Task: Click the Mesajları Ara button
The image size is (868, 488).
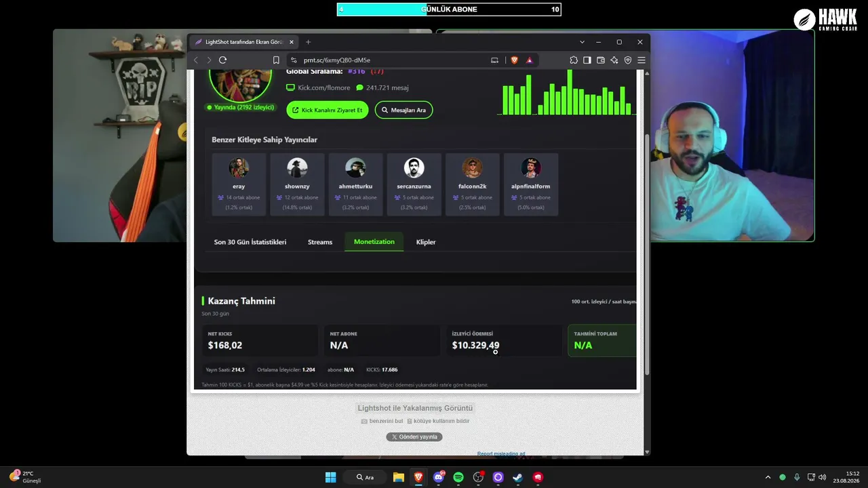Action: point(403,110)
